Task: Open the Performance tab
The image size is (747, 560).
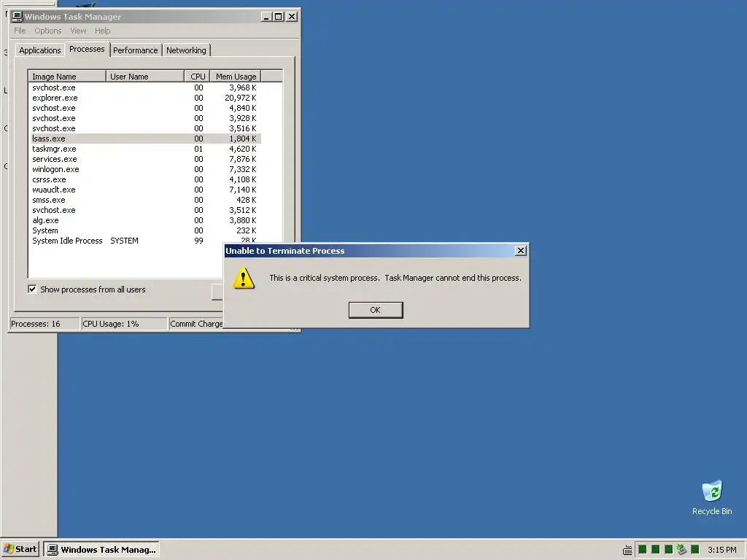Action: coord(135,50)
